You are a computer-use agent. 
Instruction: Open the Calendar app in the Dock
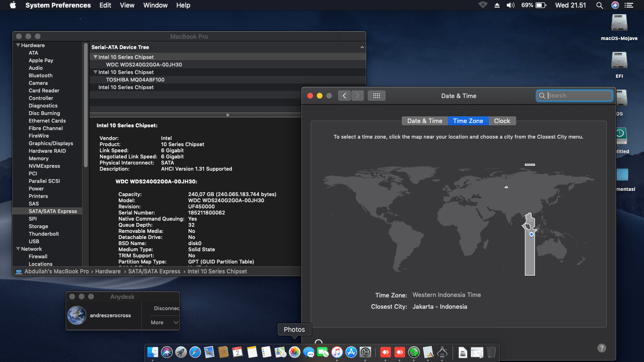tap(237, 353)
